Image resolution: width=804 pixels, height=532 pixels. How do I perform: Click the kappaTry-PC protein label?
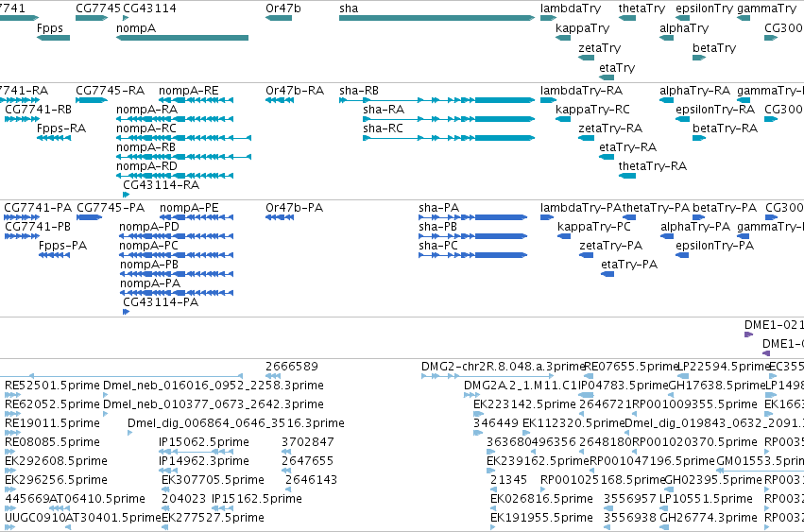point(594,227)
